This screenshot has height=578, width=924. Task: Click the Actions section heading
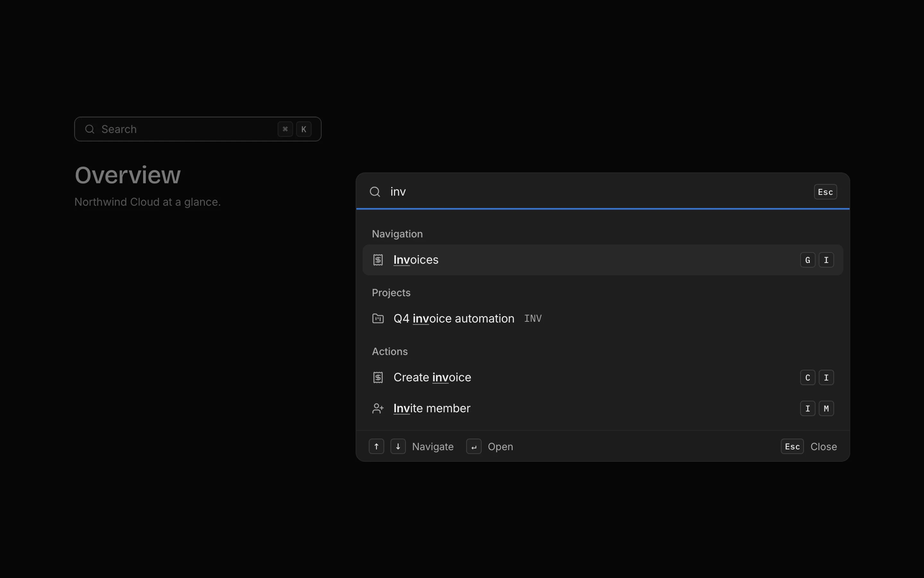[390, 351]
